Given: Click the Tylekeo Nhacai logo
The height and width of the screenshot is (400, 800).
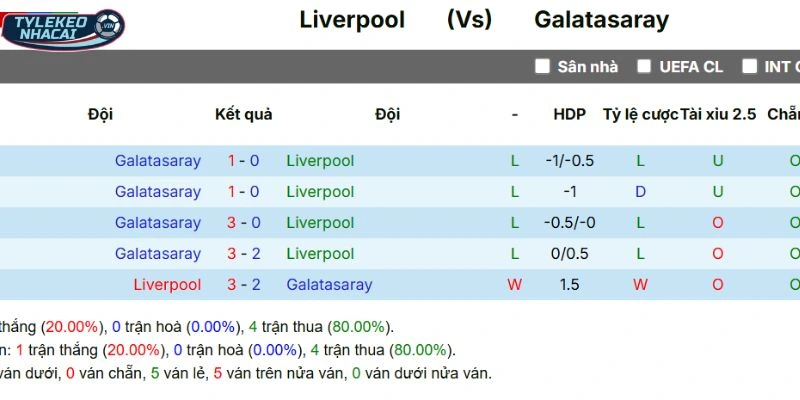Looking at the screenshot, I should 62,27.
